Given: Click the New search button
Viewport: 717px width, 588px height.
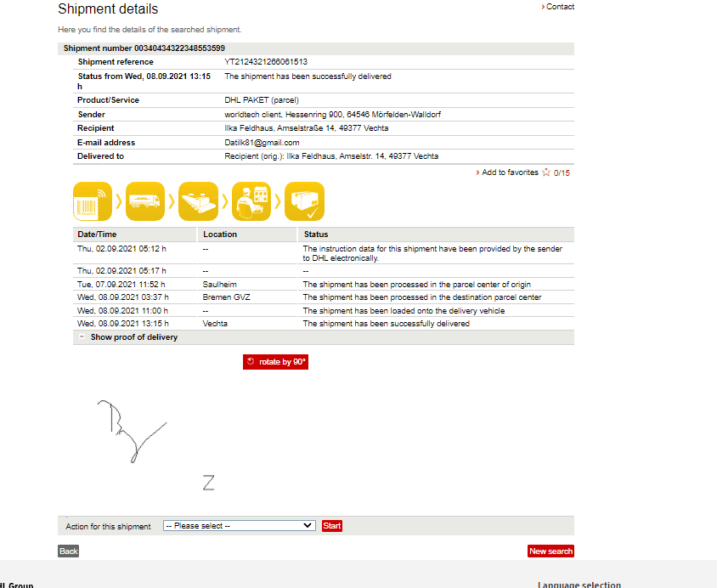Looking at the screenshot, I should [550, 551].
